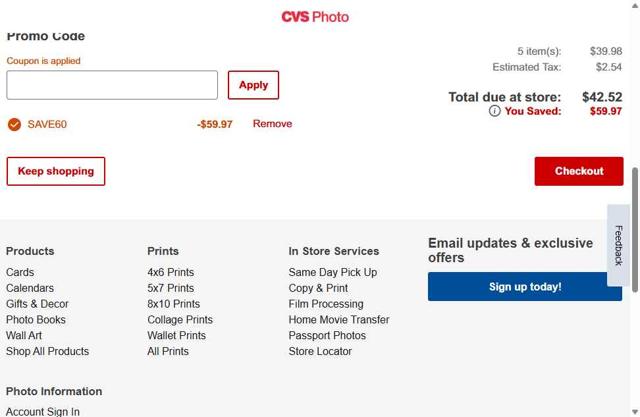Open the Cards products link
Screen dimensions: 640x417
[x=20, y=272]
